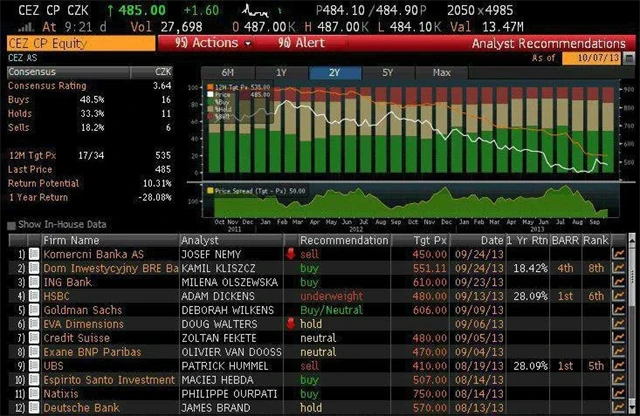Open the report icon for Komercni Banka AS

tap(32, 255)
